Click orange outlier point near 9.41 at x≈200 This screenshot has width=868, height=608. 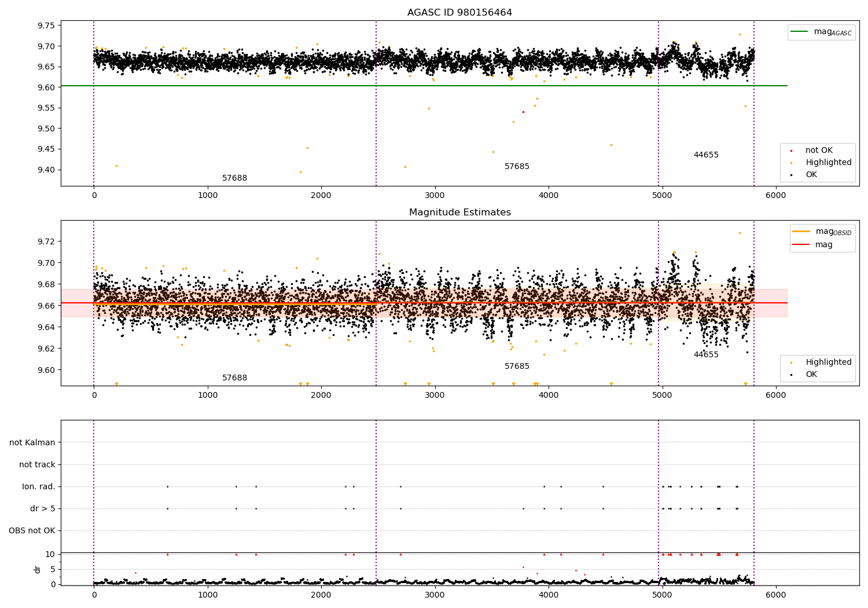click(116, 166)
